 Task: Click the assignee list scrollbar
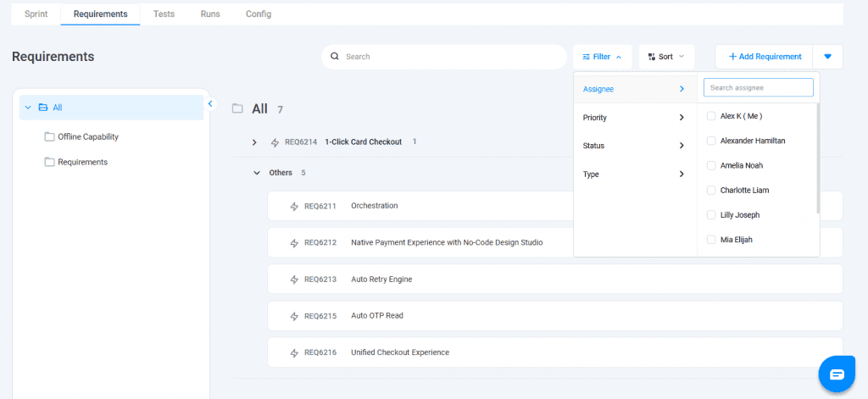[817, 157]
